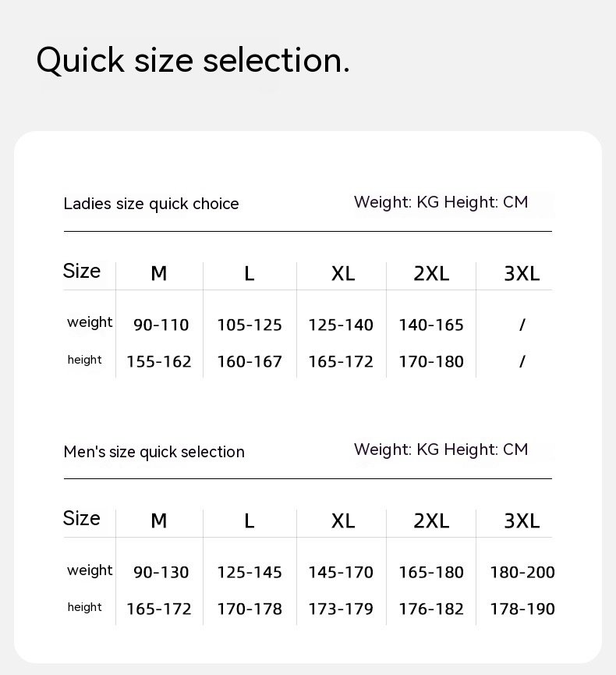Screen dimensions: 616x675
Task: Click the "Quick size selection." heading
Action: pyautogui.click(x=193, y=60)
